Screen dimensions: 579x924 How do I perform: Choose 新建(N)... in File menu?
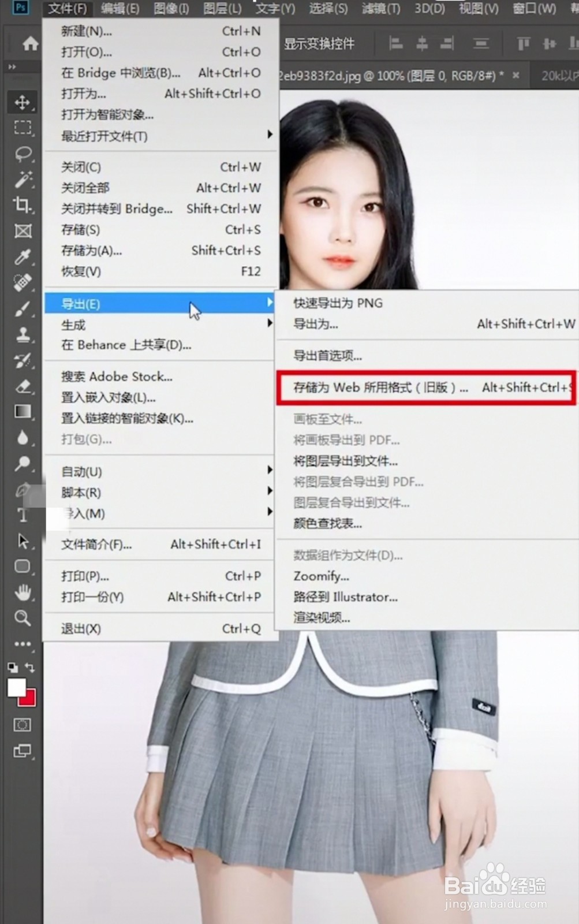pos(161,31)
